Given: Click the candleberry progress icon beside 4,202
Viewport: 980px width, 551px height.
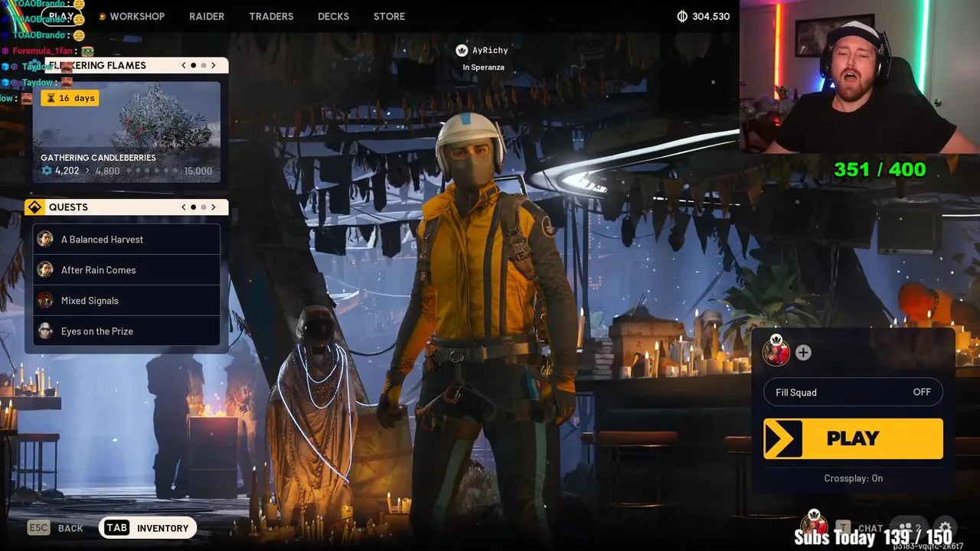Looking at the screenshot, I should point(47,171).
